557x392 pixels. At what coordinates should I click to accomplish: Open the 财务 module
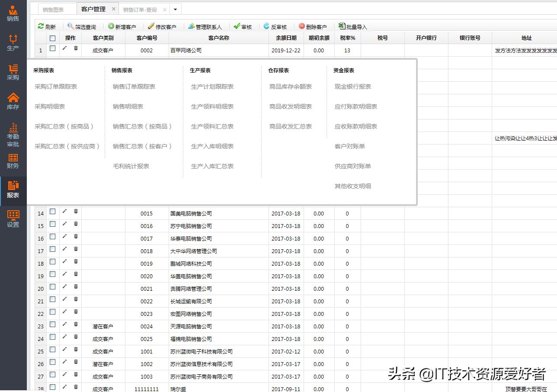pyautogui.click(x=13, y=161)
